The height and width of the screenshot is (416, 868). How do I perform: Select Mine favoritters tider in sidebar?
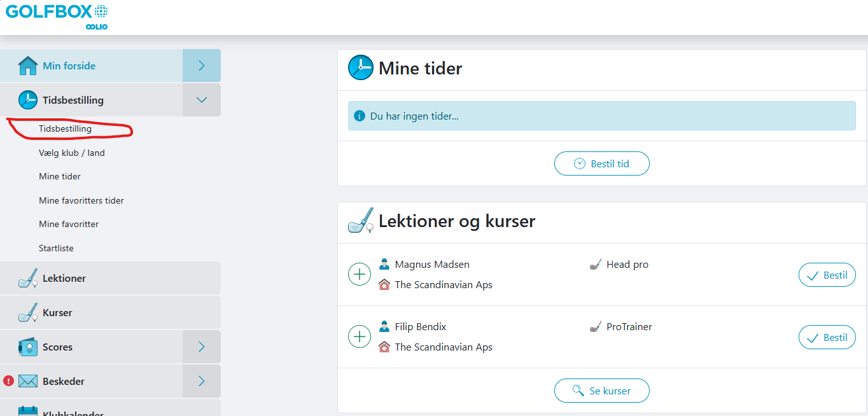(81, 200)
